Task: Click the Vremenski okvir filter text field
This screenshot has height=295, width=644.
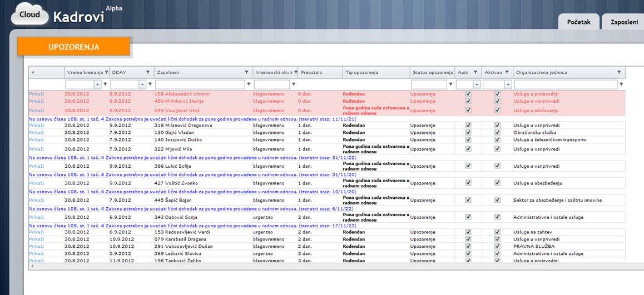Action: (x=272, y=84)
